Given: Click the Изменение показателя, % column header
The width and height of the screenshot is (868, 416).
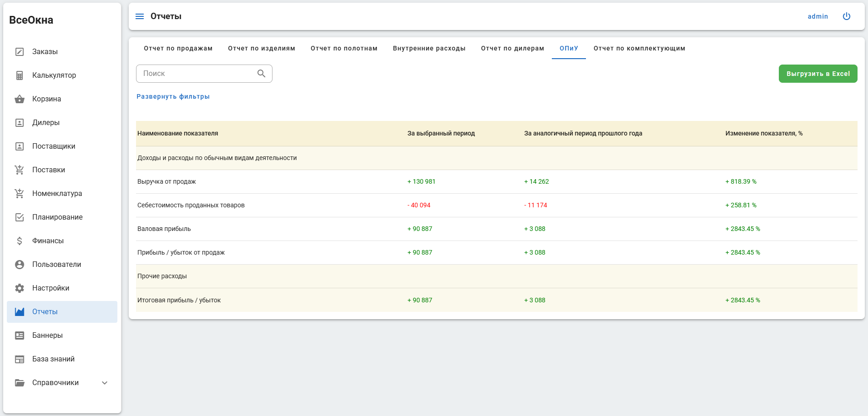Looking at the screenshot, I should [764, 133].
